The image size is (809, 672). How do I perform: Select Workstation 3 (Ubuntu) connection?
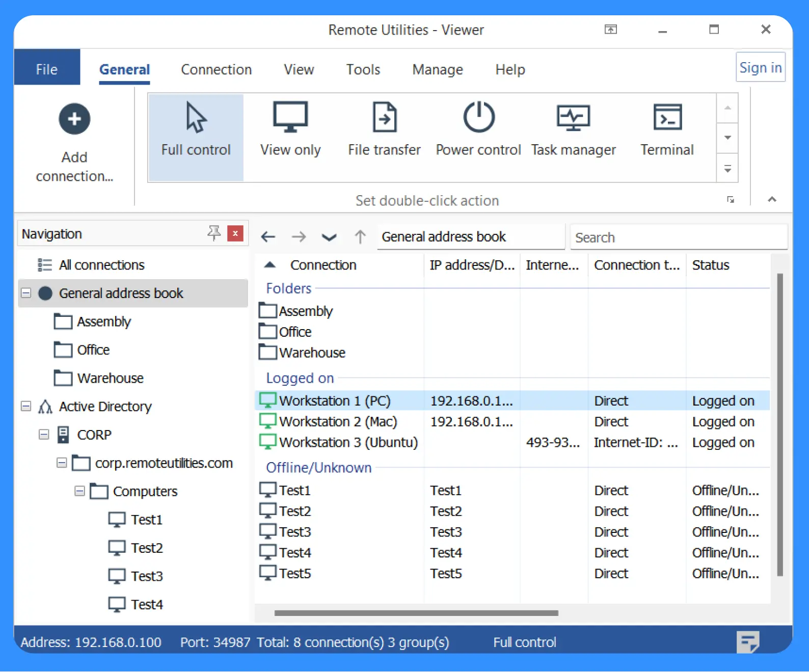pyautogui.click(x=512, y=443)
